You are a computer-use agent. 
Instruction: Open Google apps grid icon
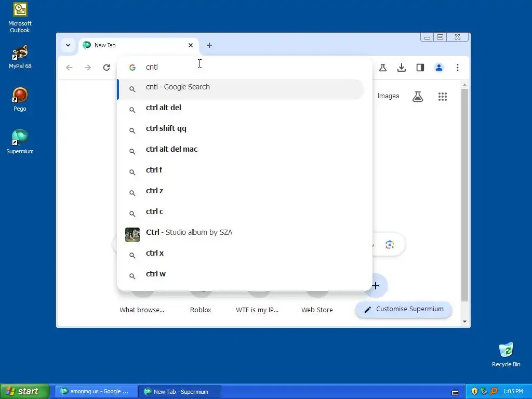443,97
